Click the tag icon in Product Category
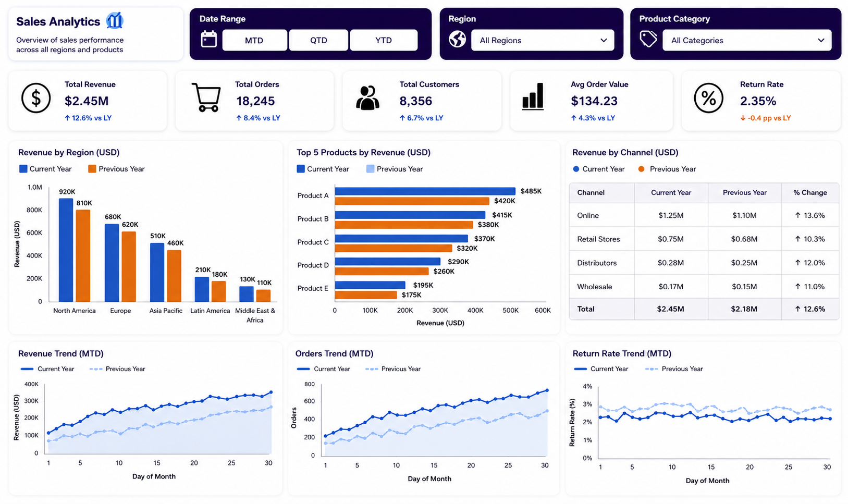848x504 pixels. (x=648, y=39)
